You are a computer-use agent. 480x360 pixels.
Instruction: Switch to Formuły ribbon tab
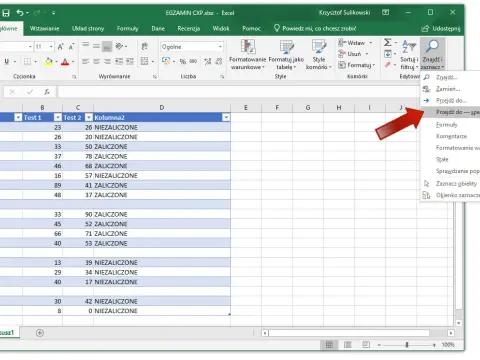click(127, 29)
